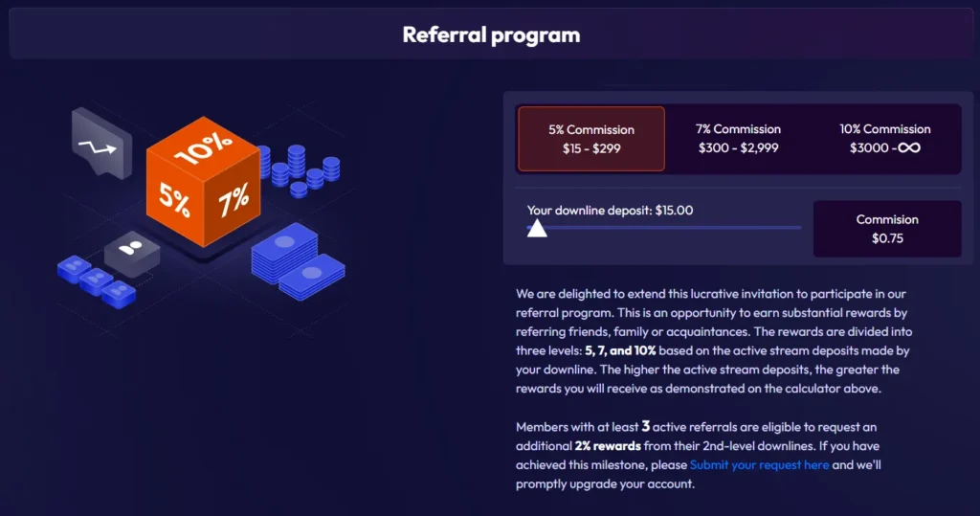
Task: Click the 'Referral program' heading
Action: pyautogui.click(x=491, y=35)
